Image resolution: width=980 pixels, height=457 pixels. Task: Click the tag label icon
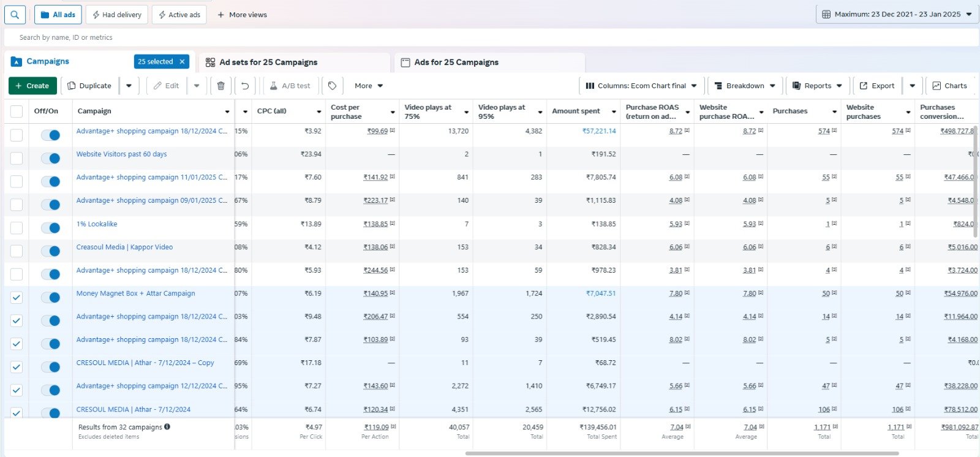(x=332, y=86)
